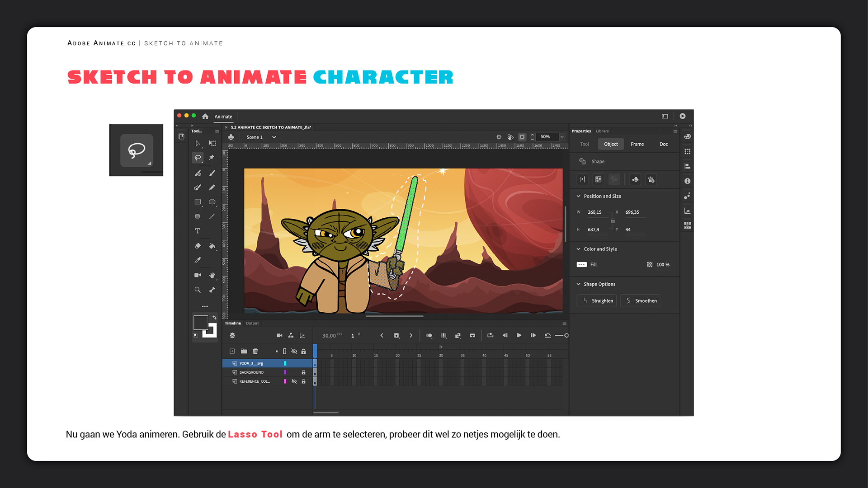This screenshot has width=868, height=488.
Task: Switch to the Frame properties tab
Action: click(x=637, y=144)
